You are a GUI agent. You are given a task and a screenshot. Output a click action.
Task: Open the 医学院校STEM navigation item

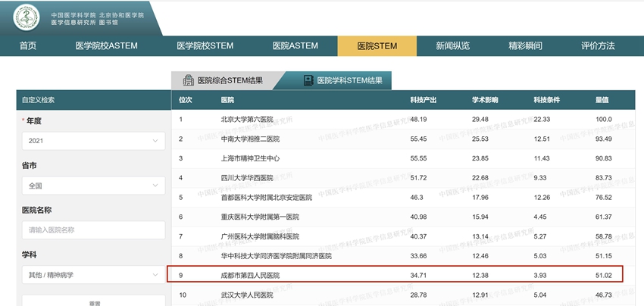(205, 46)
